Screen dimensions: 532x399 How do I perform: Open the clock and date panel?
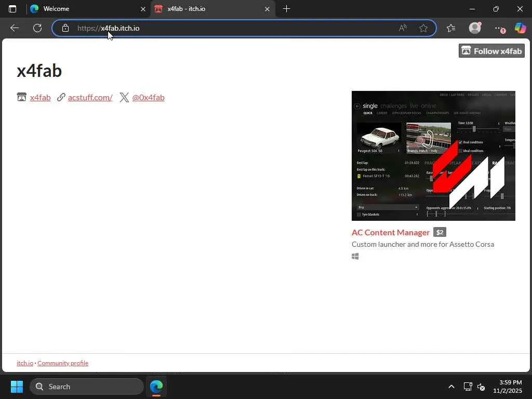coord(508,387)
